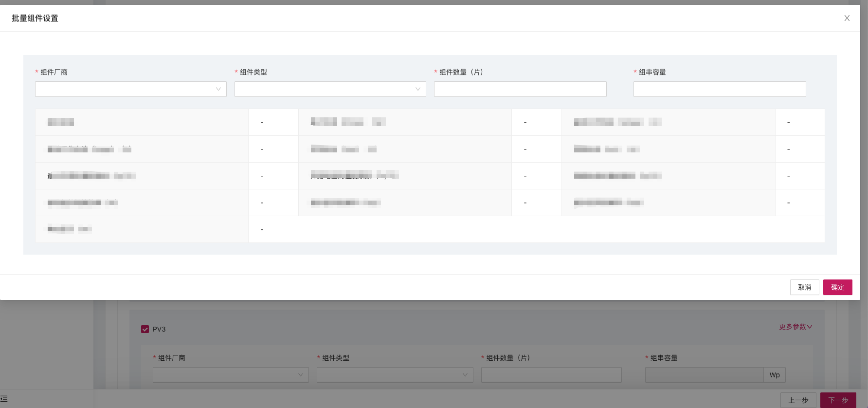868x408 pixels.
Task: Open the 组件类型 dropdown in the dialog
Action: (x=330, y=89)
